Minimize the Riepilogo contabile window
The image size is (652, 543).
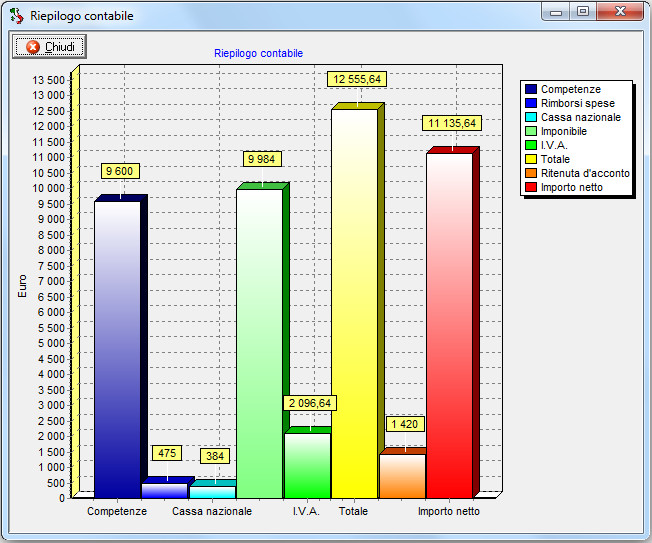(x=556, y=12)
